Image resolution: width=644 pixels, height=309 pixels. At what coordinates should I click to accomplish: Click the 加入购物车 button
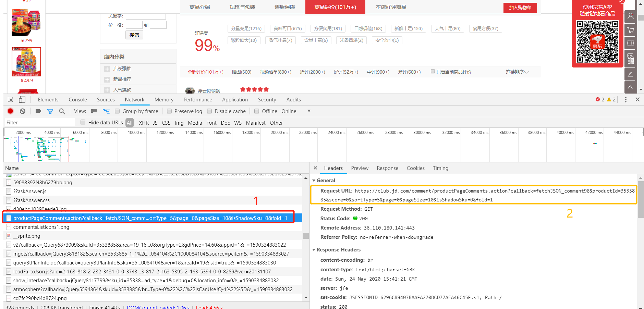pos(520,8)
